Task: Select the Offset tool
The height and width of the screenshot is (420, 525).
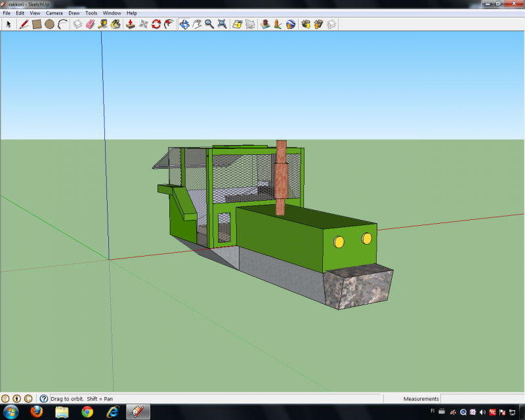Action: click(x=169, y=24)
